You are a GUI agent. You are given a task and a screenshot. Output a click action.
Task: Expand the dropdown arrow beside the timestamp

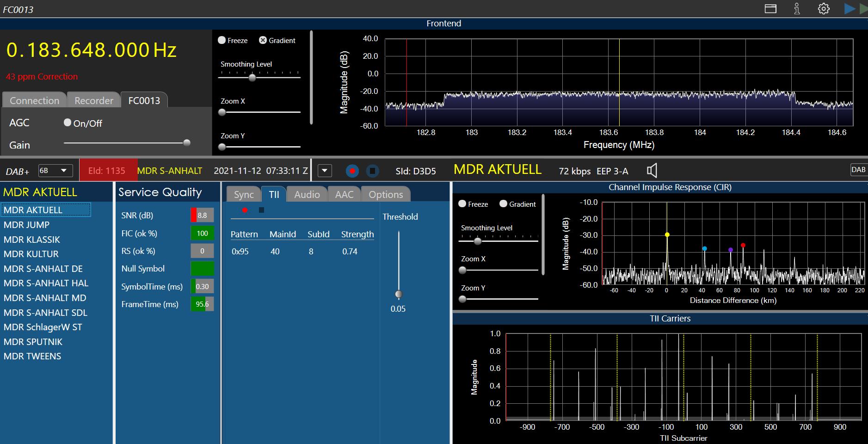[325, 171]
